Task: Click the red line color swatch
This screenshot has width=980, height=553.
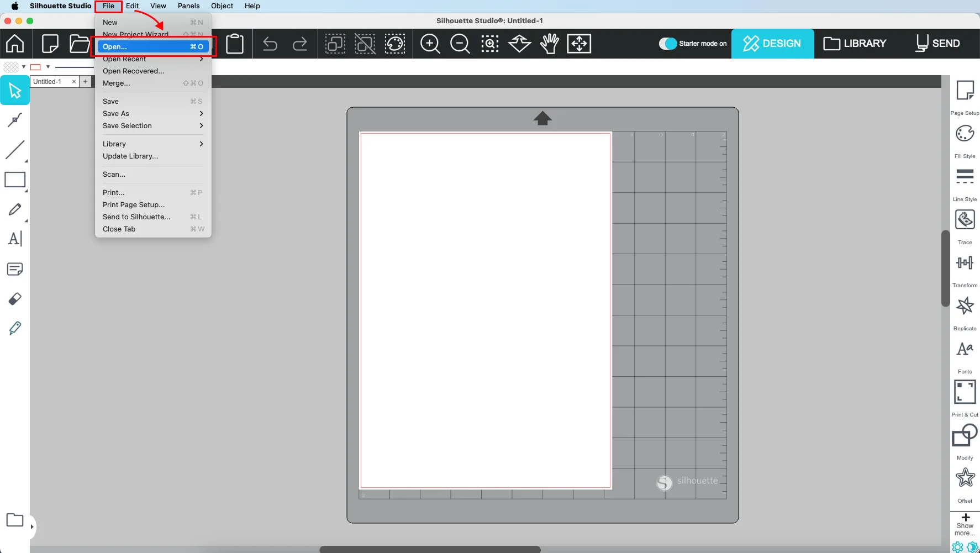Action: pos(36,67)
